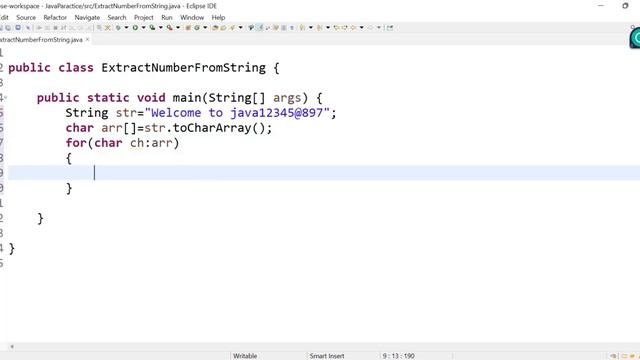
Task: Click the for(char ch:arr) line
Action: 122,143
